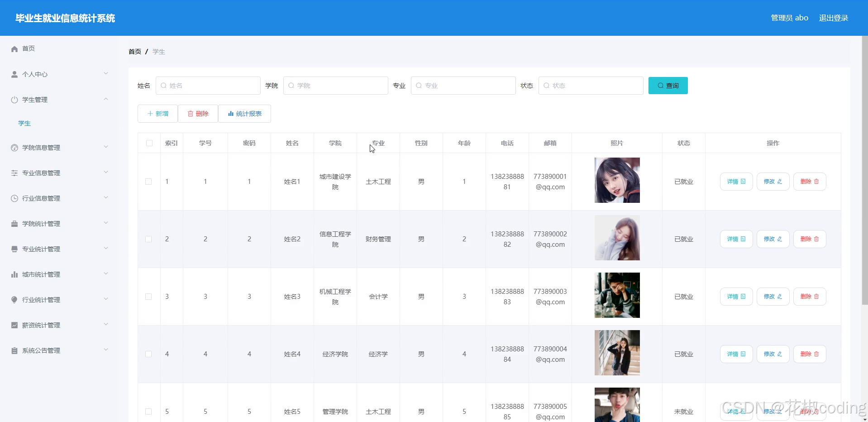
Task: Click the page vertical scrollbar
Action: 865,170
